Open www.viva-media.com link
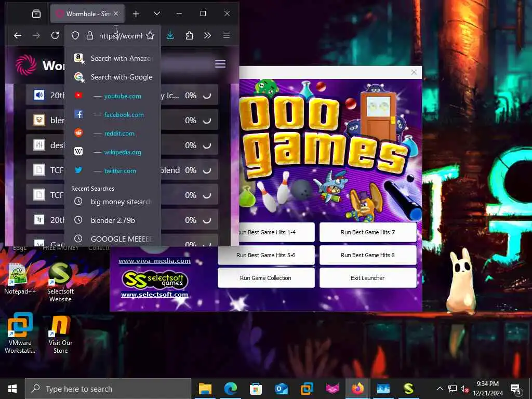This screenshot has height=399, width=532. [x=154, y=261]
